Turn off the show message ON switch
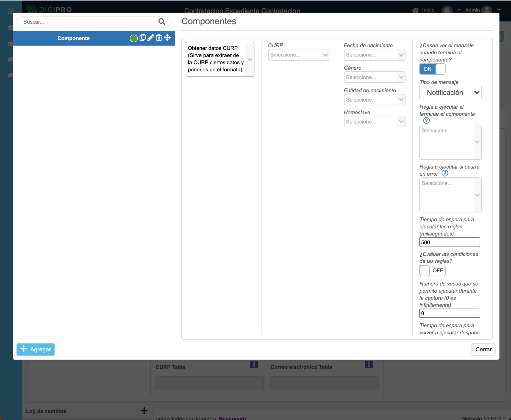Screen dimensions: 511x420 tap(432, 69)
